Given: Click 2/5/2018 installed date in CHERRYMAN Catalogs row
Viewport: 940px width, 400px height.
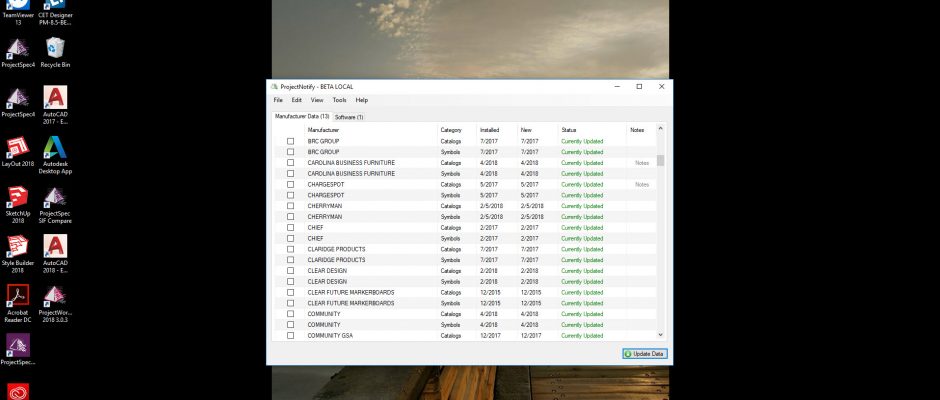Looking at the screenshot, I should (x=492, y=206).
